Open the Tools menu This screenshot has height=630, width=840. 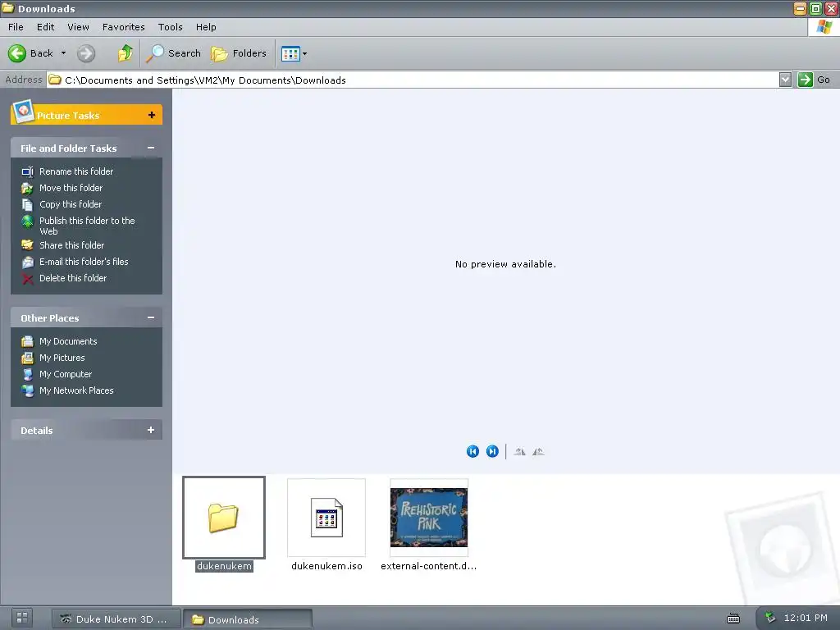[x=171, y=27]
